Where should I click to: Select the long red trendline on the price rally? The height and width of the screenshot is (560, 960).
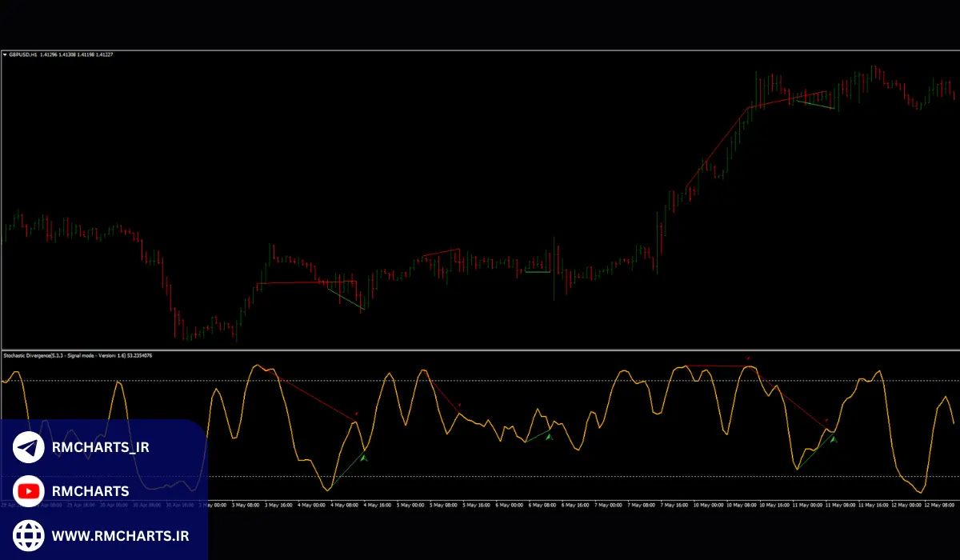[718, 147]
